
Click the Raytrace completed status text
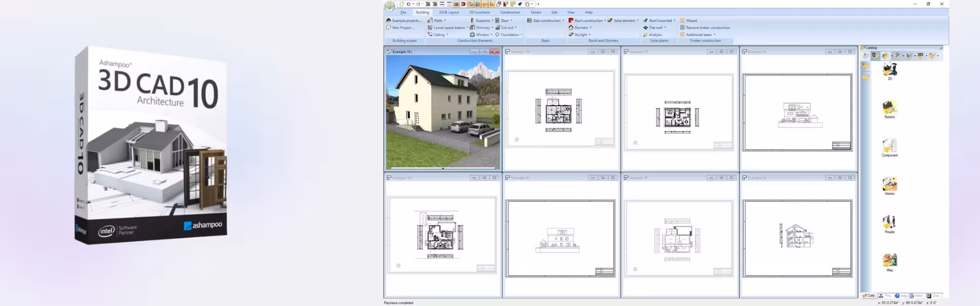click(399, 303)
